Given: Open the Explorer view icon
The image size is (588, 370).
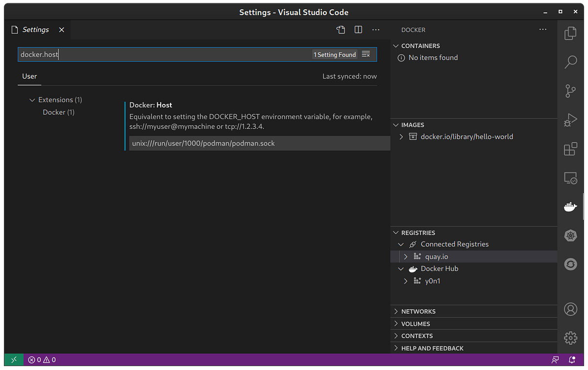Looking at the screenshot, I should point(570,33).
